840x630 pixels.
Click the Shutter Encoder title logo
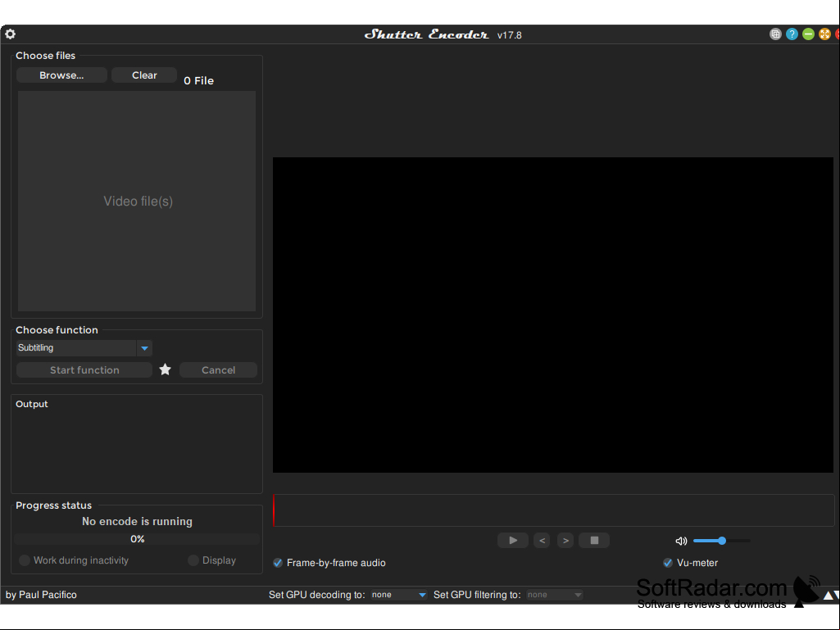tap(426, 34)
